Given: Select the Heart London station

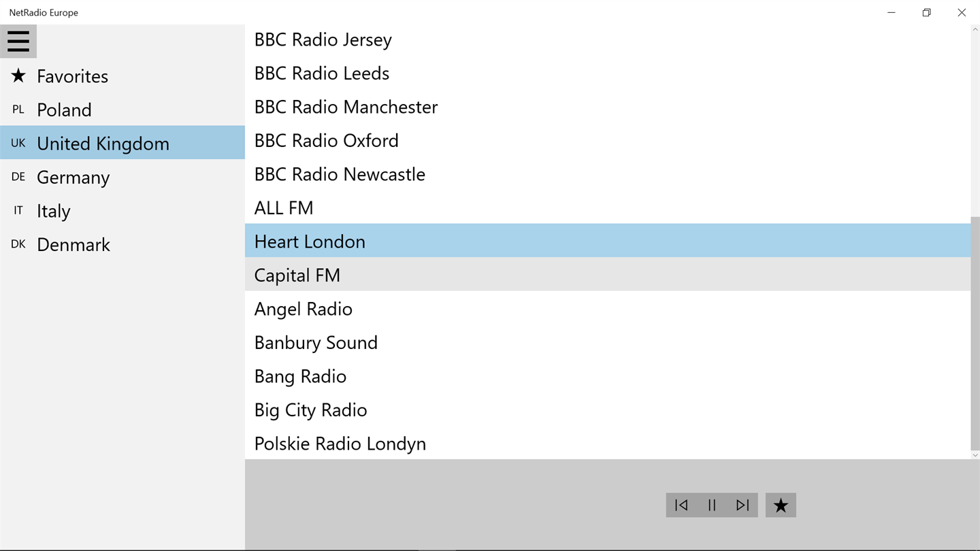Looking at the screenshot, I should point(310,241).
